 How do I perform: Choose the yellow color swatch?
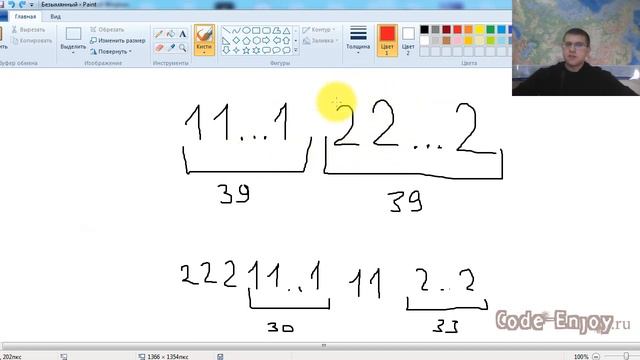tap(480, 29)
